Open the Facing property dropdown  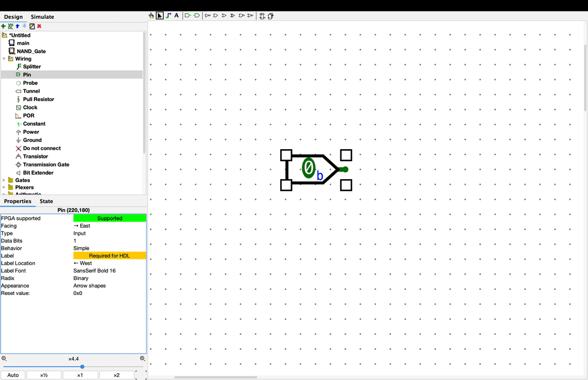109,226
